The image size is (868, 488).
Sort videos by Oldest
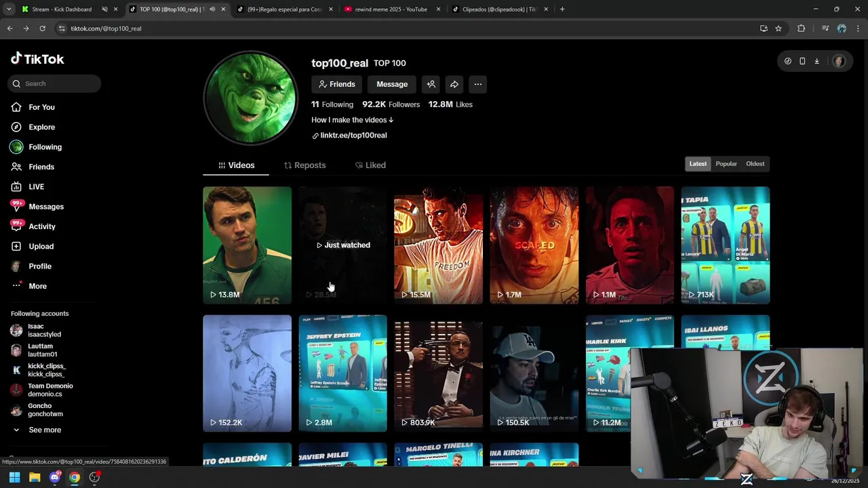tap(755, 164)
